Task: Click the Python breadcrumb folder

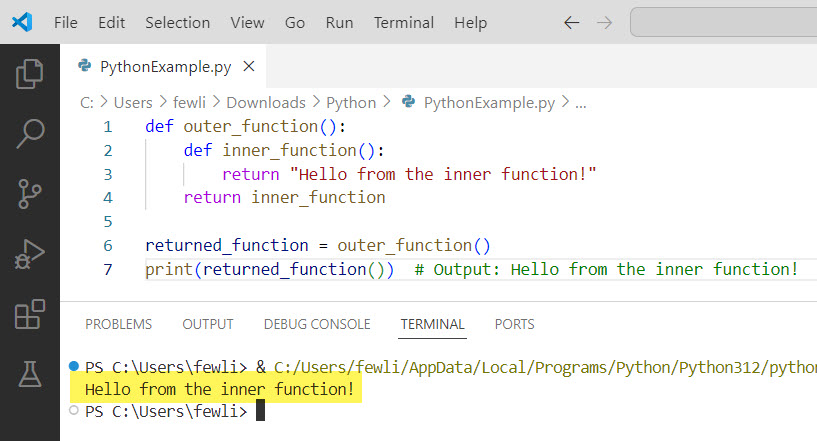Action: point(351,103)
